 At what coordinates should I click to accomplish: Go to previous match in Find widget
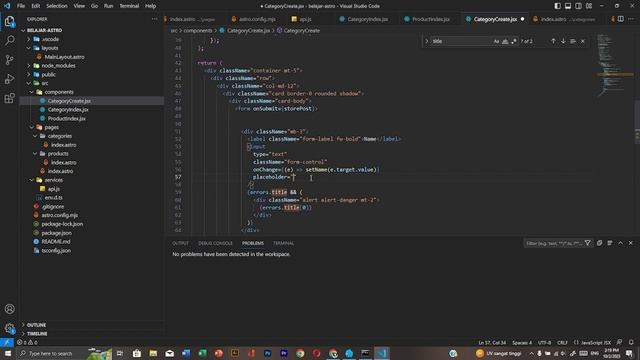[553, 41]
